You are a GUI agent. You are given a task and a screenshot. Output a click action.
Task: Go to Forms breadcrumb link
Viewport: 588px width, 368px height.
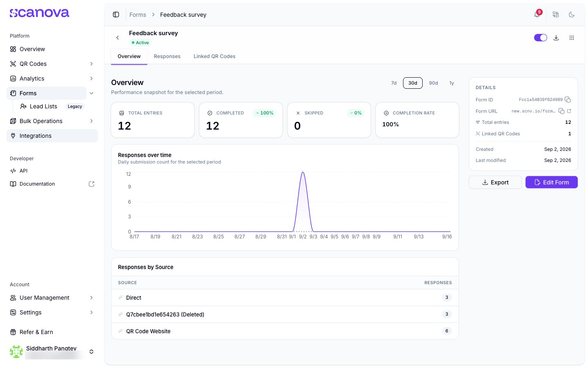[138, 15]
